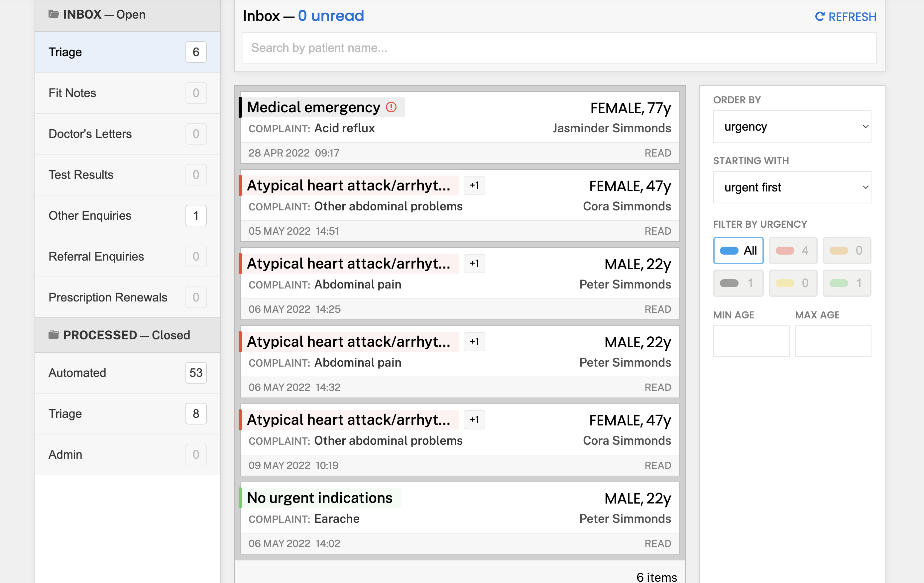Click the PROCESSED folder icon
This screenshot has height=583, width=924.
(x=54, y=335)
